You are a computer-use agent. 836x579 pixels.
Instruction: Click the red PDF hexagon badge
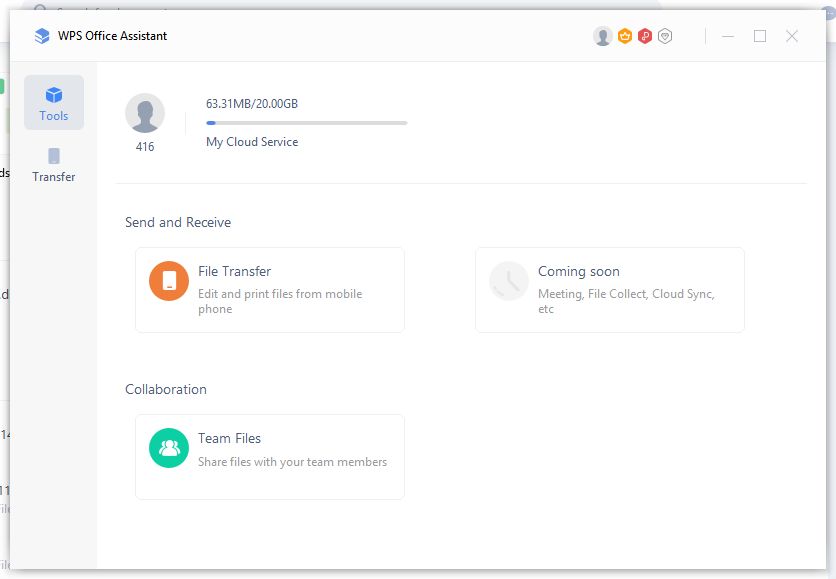pyautogui.click(x=645, y=36)
